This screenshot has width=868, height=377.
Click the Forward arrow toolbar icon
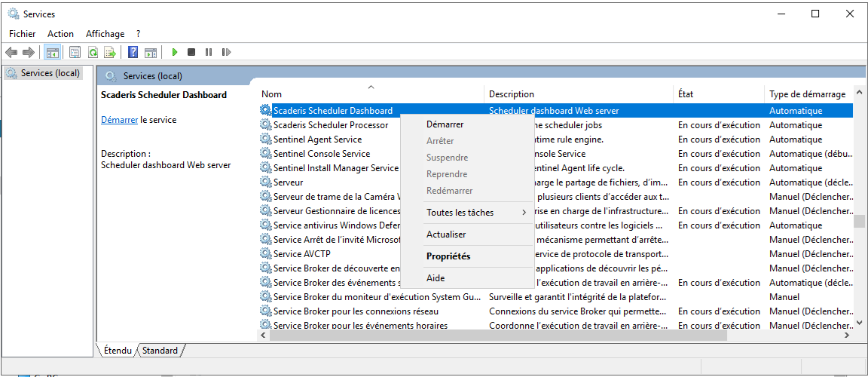coord(28,52)
